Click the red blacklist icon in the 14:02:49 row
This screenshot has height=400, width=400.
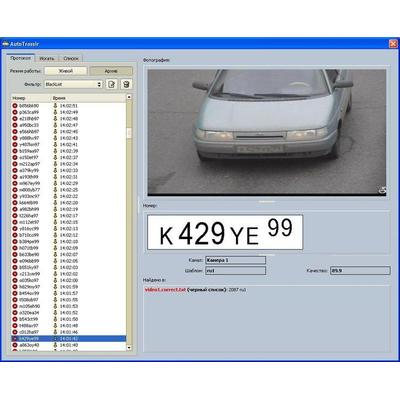pyautogui.click(x=15, y=112)
